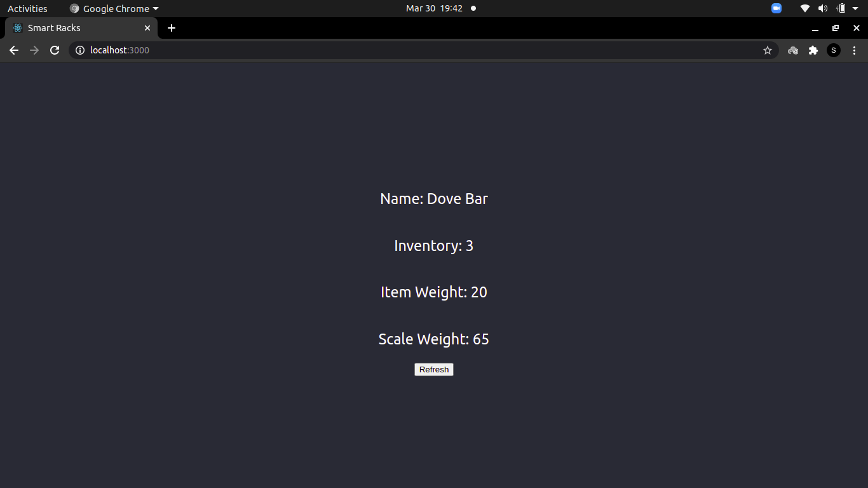The image size is (868, 488).
Task: Mute the volume from the system tray
Action: [x=823, y=8]
